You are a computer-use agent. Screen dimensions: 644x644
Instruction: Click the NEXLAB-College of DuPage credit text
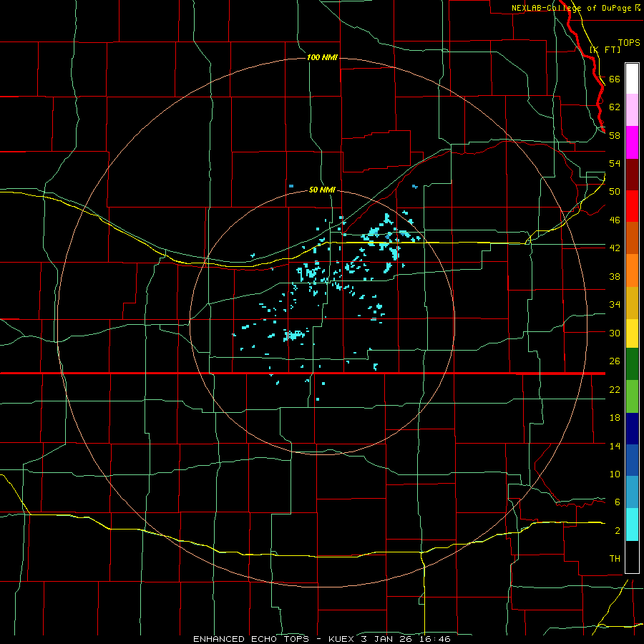[572, 8]
